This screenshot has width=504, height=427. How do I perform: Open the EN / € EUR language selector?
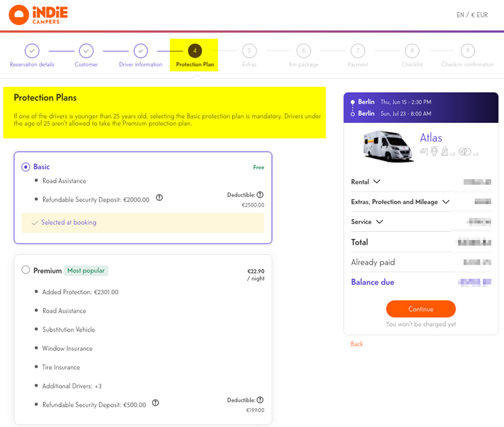pos(472,15)
